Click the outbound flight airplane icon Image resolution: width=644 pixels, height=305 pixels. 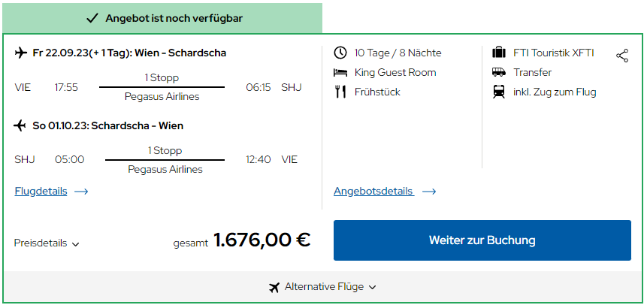20,53
